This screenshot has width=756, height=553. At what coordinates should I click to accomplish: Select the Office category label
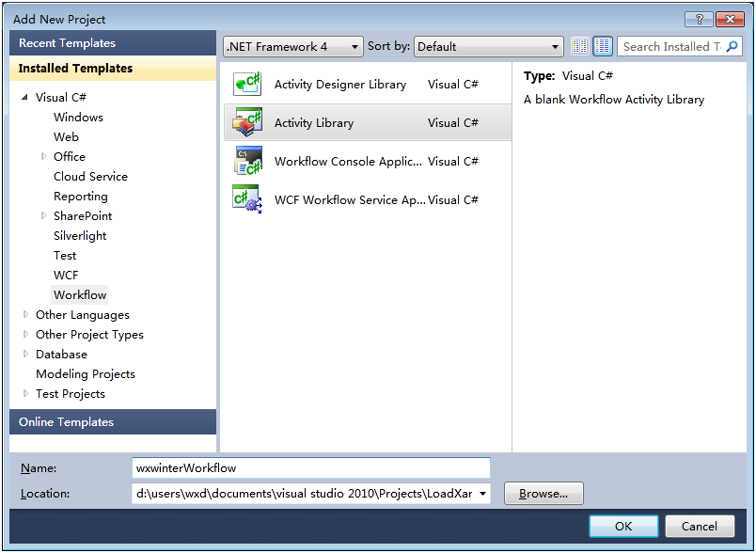pos(70,157)
